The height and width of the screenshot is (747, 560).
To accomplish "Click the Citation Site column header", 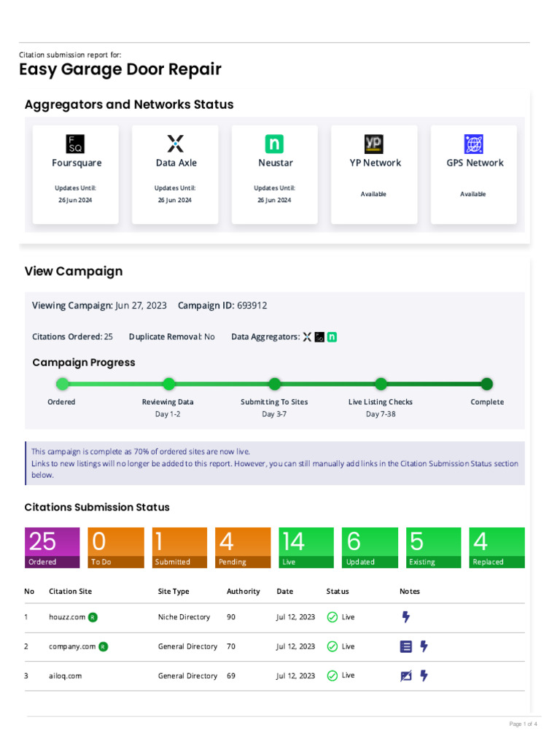I will pyautogui.click(x=71, y=591).
